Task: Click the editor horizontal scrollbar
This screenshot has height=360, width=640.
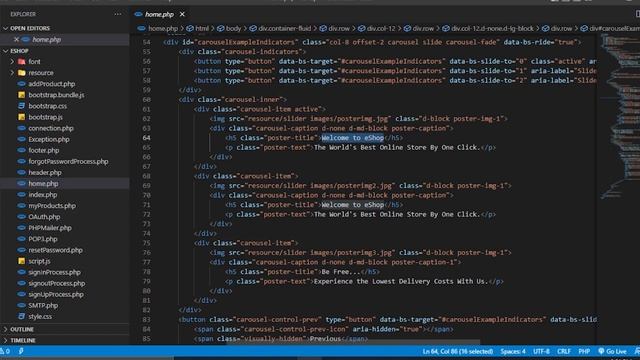Action: point(353,342)
